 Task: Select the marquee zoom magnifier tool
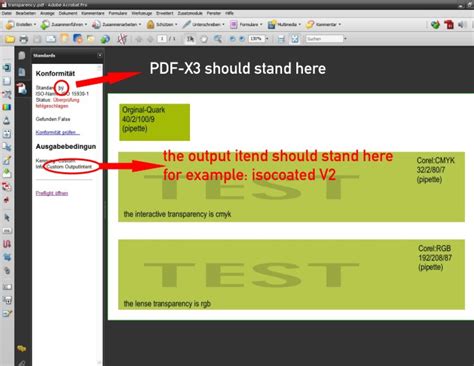(218, 39)
